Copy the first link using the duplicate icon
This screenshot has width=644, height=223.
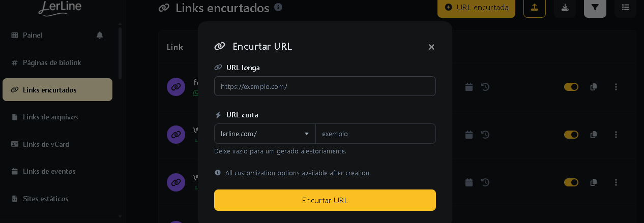tap(593, 87)
